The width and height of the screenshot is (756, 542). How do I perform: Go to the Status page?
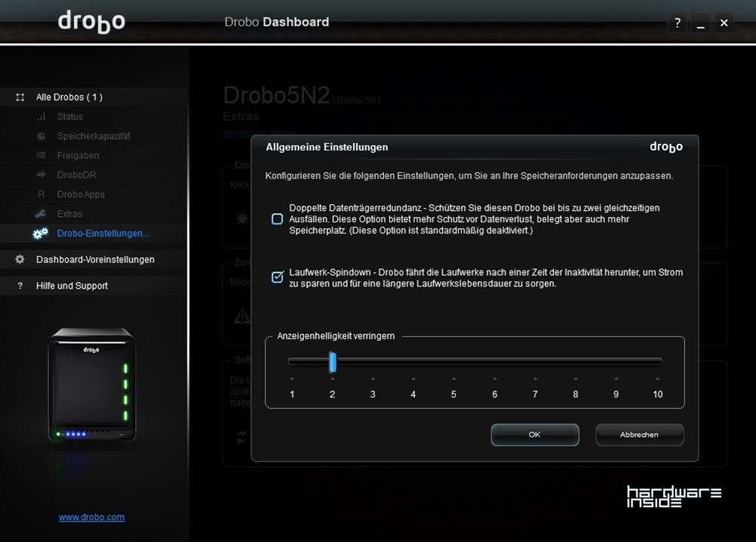[x=70, y=116]
